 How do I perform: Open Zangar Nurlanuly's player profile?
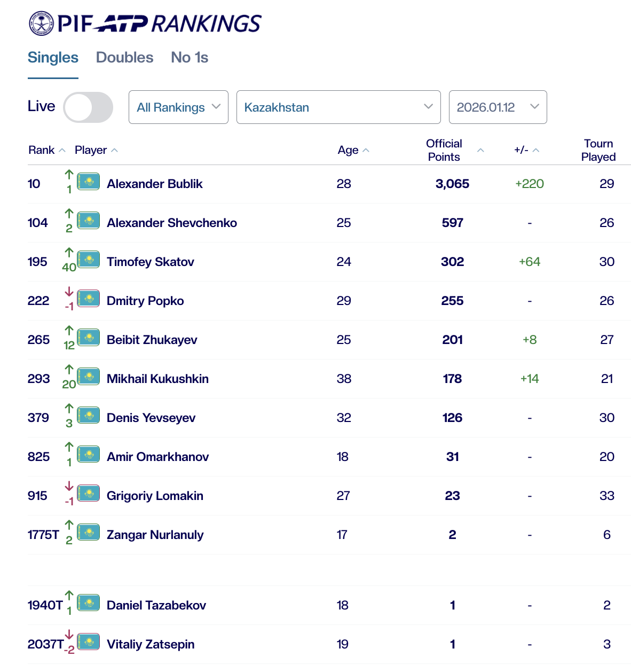point(155,535)
